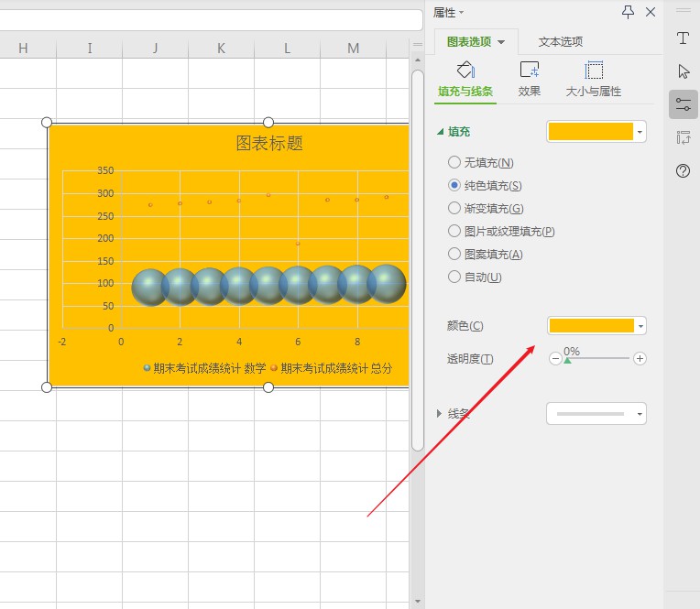Select the chart title 图表标题
This screenshot has width=700, height=609.
click(x=269, y=143)
